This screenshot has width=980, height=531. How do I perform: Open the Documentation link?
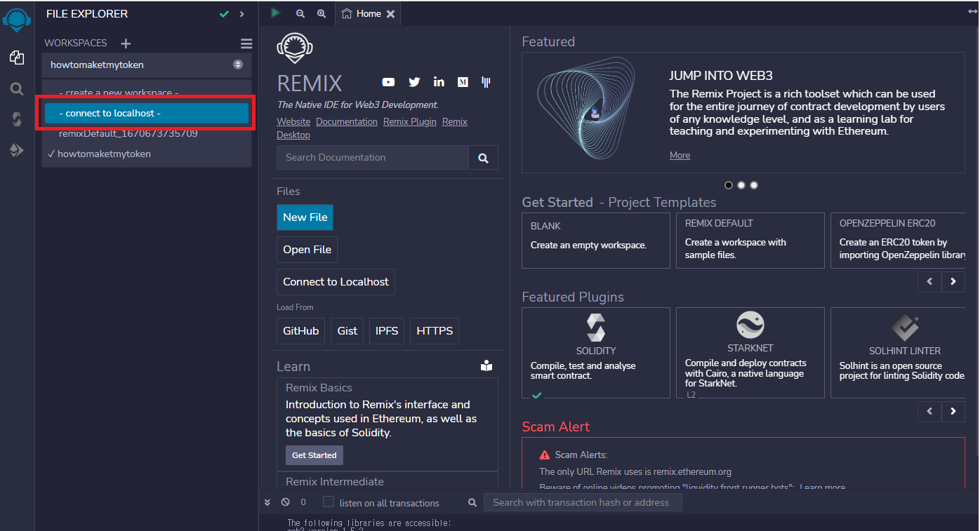[x=347, y=121]
